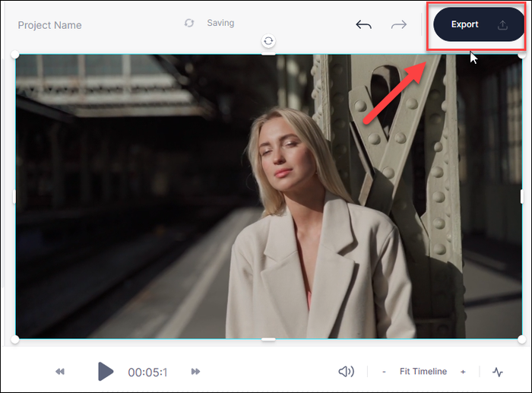This screenshot has height=393, width=532.
Task: Click the bottom-right corner resize handle
Action: [522, 339]
